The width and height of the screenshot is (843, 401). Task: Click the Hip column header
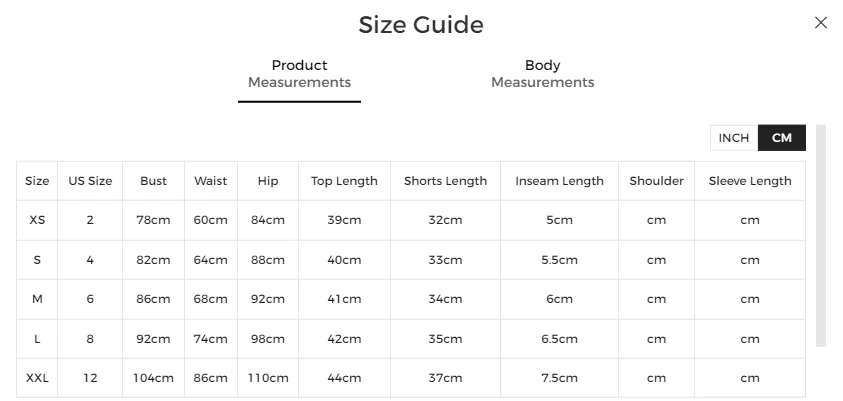[268, 181]
